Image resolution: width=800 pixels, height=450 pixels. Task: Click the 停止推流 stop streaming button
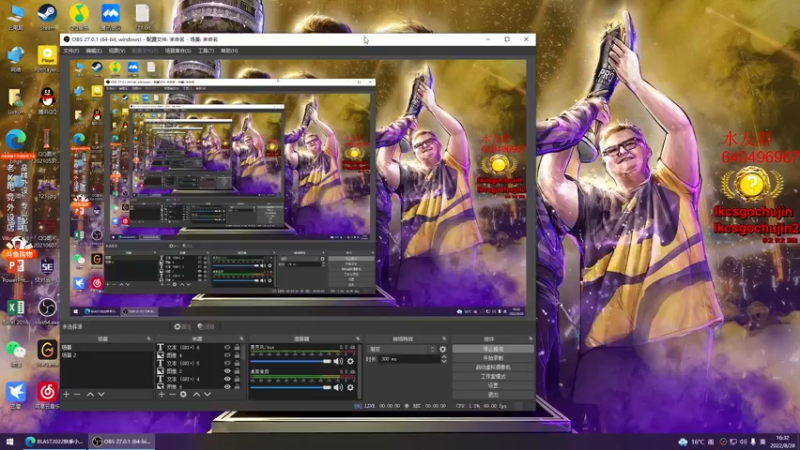(x=493, y=349)
